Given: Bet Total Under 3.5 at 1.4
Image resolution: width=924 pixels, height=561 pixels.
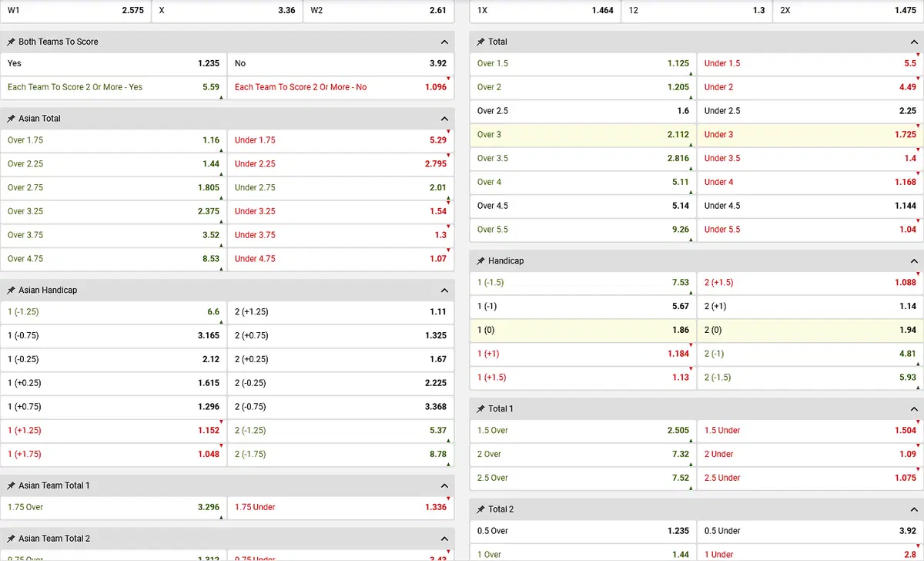Looking at the screenshot, I should (x=811, y=159).
